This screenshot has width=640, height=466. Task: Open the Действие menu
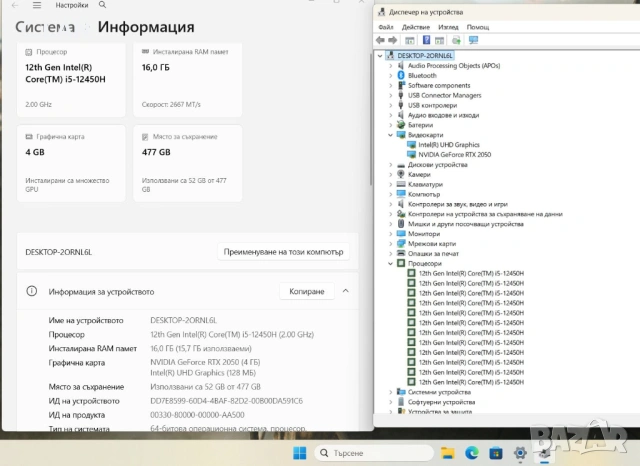pyautogui.click(x=416, y=27)
